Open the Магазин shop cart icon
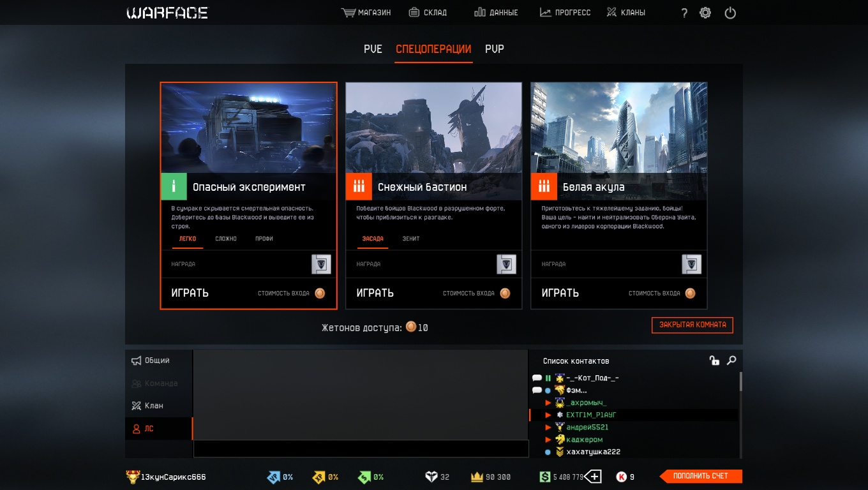The width and height of the screenshot is (868, 490). [x=348, y=12]
